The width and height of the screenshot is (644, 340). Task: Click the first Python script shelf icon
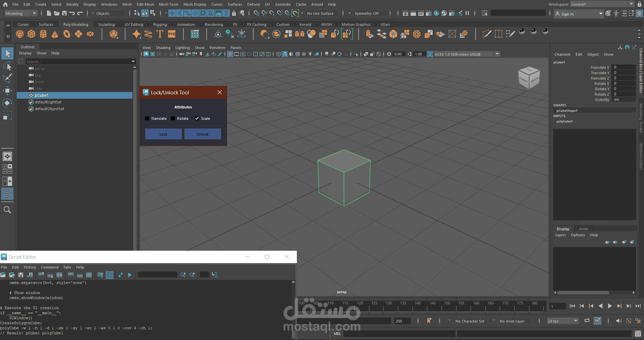[522, 32]
